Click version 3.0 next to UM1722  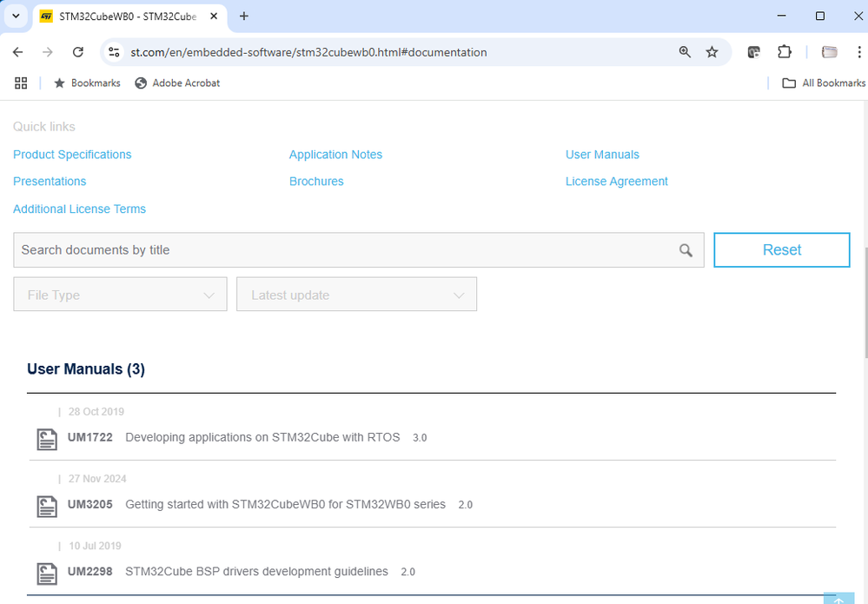[420, 438]
